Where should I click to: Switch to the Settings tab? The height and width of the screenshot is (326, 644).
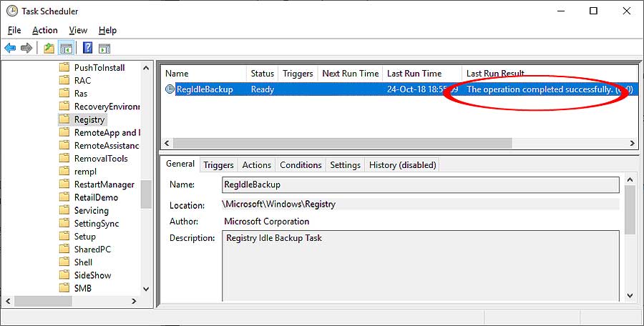(345, 165)
